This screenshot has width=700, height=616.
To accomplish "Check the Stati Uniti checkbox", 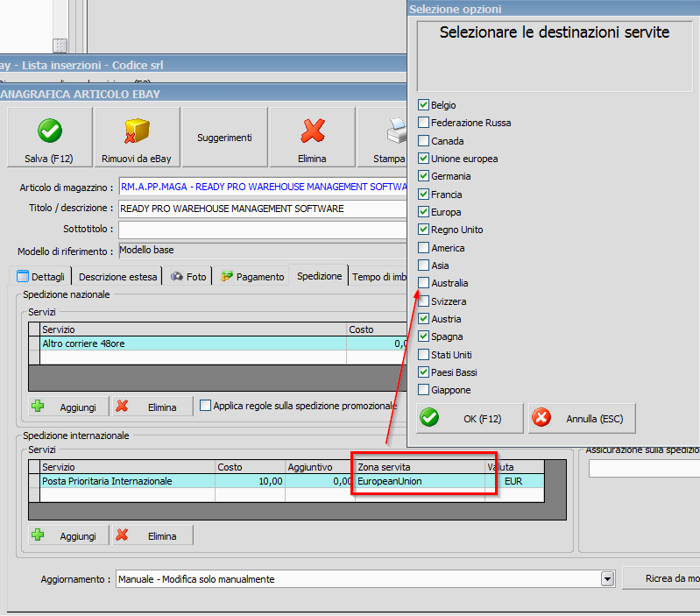I will coord(424,354).
